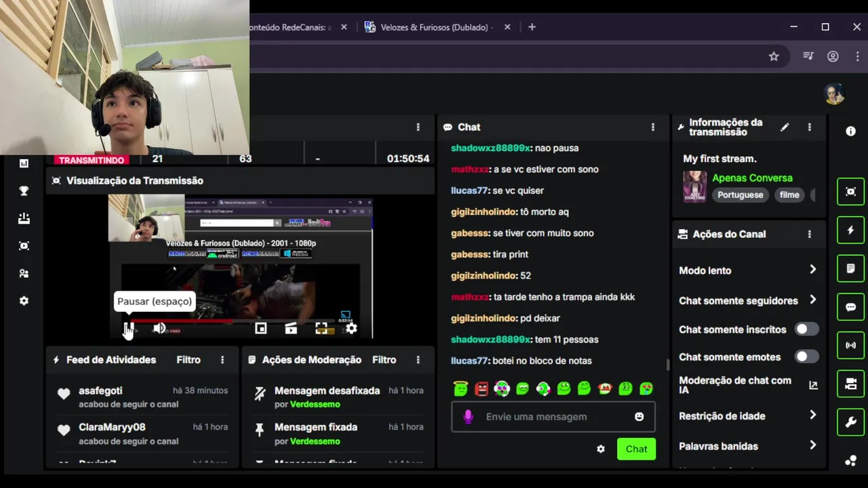Open Filtro in Ações de Moderação
Screen dimensions: 868x488
point(384,360)
